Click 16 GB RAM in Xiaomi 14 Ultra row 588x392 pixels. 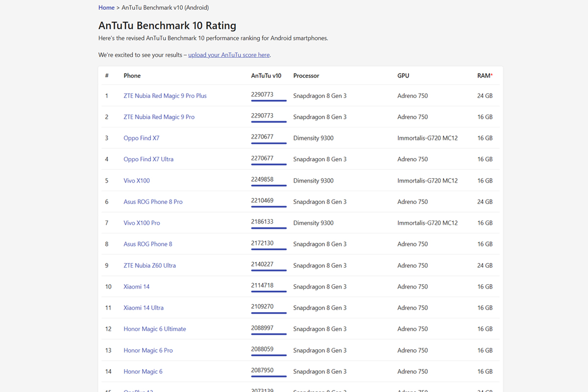coord(485,308)
